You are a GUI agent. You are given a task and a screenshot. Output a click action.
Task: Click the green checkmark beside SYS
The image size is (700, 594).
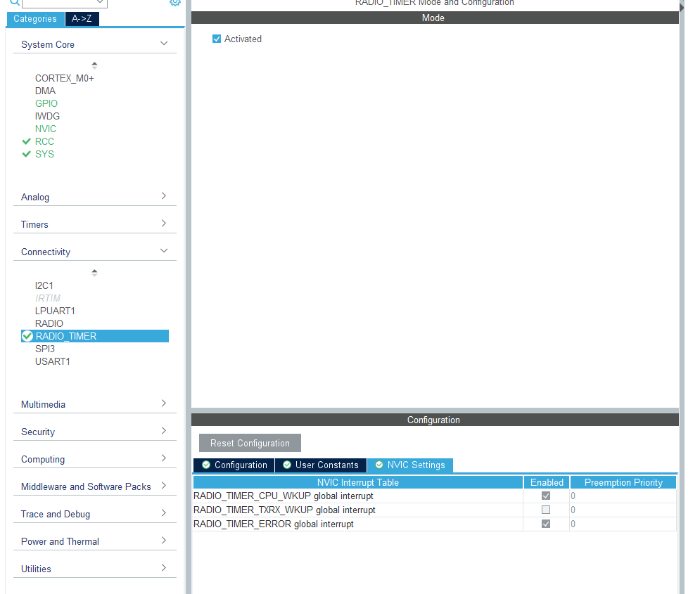coord(26,154)
